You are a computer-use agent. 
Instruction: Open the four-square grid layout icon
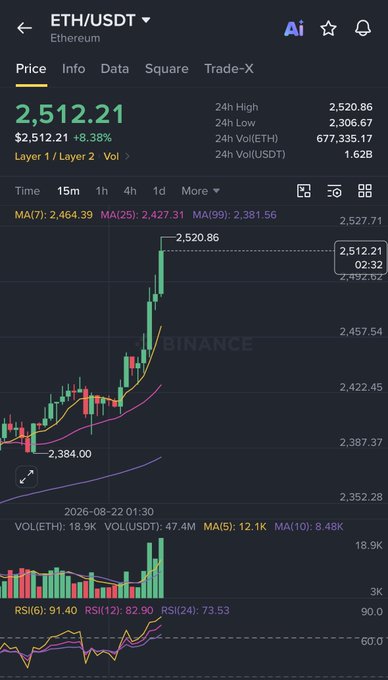coord(365,191)
